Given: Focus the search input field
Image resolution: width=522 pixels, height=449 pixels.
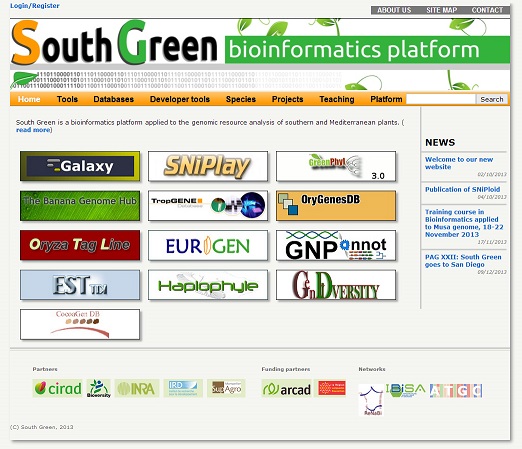Looking at the screenshot, I should pyautogui.click(x=441, y=99).
